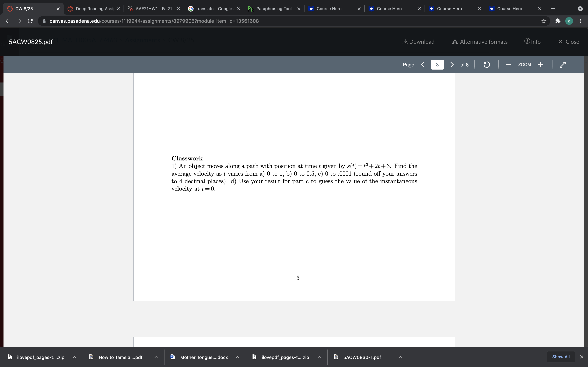Close the document viewer via Close link
Screen dimensions: 588x367
(x=569, y=42)
